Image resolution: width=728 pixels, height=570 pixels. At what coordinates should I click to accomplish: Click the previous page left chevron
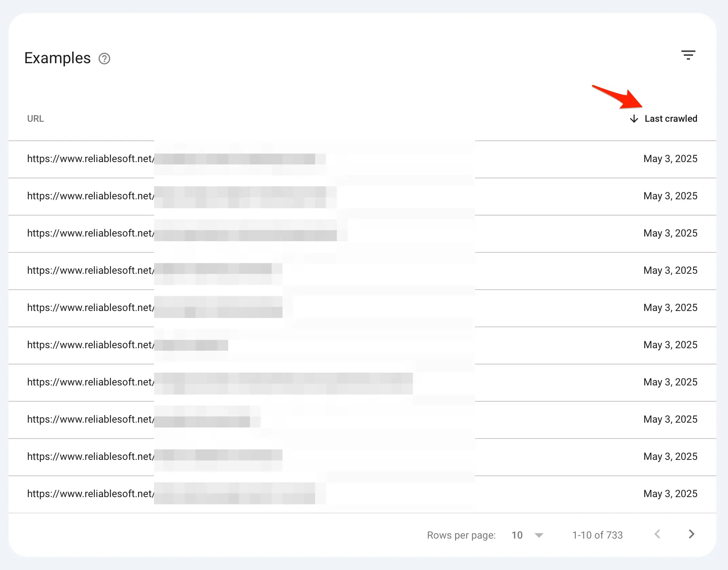657,534
